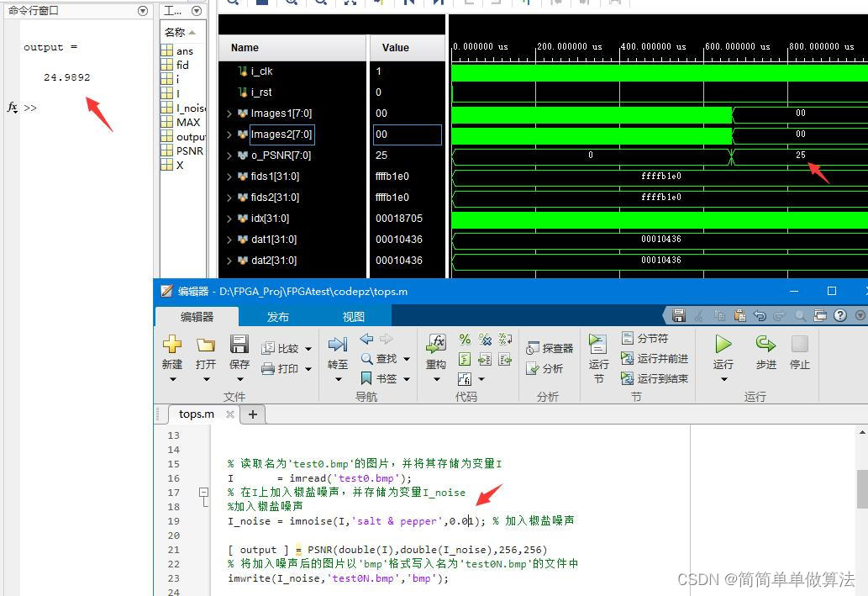Expand the dat2[31:0] signal
868x596 pixels.
(x=229, y=261)
